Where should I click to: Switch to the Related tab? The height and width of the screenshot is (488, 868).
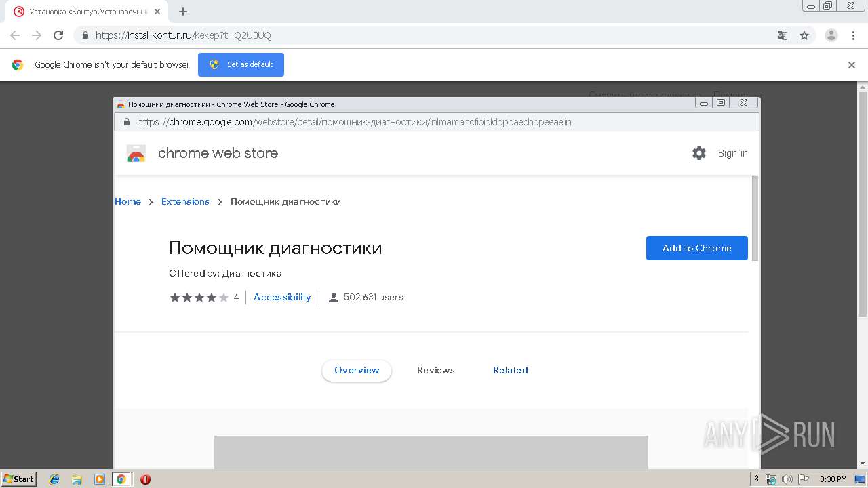click(x=511, y=370)
